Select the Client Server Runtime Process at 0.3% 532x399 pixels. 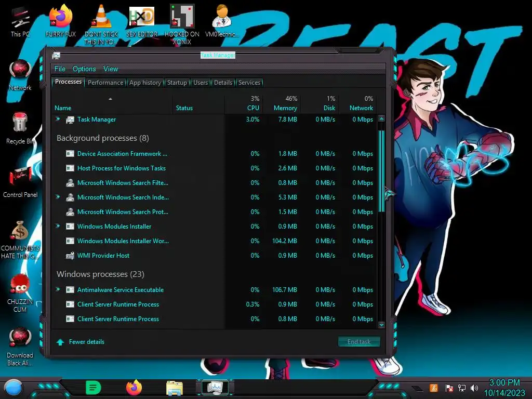(x=216, y=304)
